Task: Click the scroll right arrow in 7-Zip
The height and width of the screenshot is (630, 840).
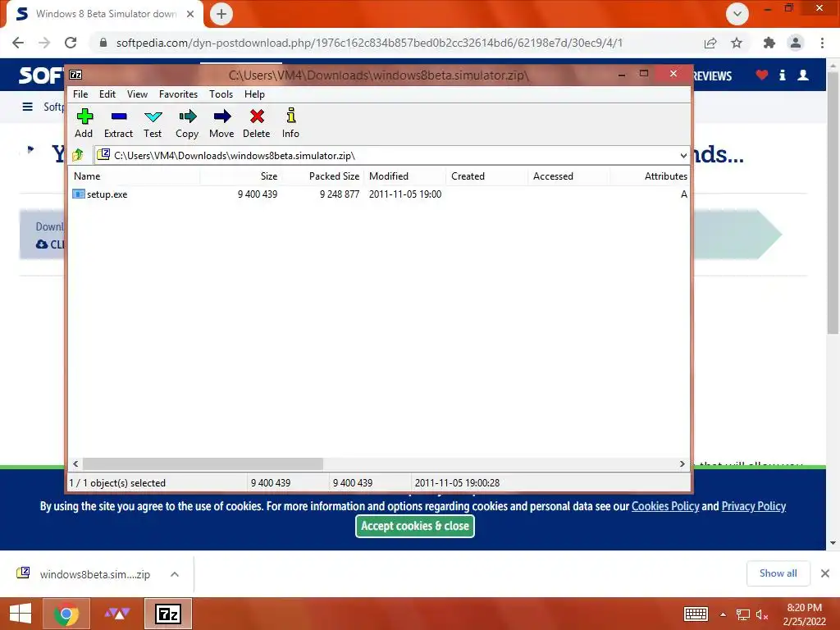Action: pos(682,464)
